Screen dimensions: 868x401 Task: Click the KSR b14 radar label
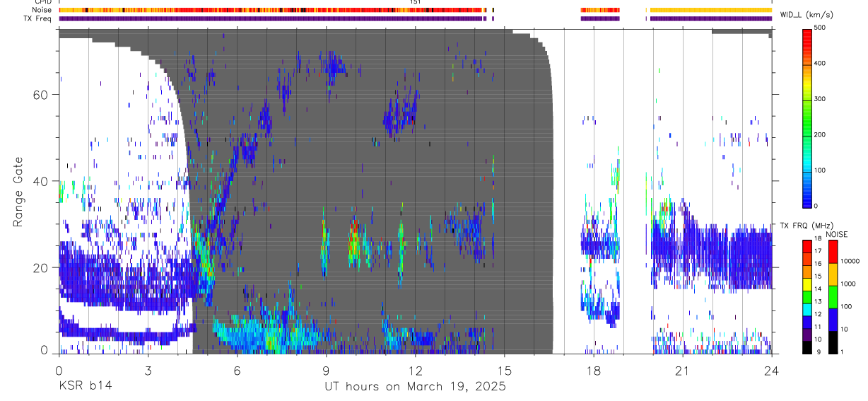point(84,386)
